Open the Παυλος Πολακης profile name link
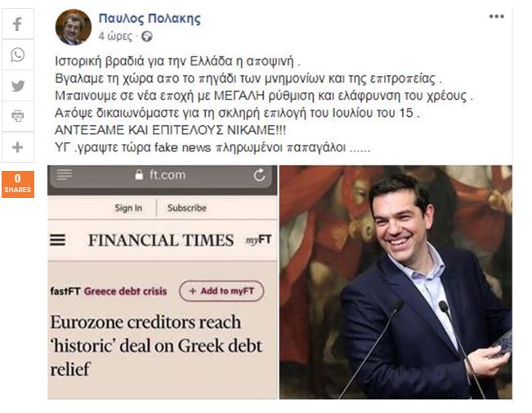This screenshot has width=532, height=413. 150,18
